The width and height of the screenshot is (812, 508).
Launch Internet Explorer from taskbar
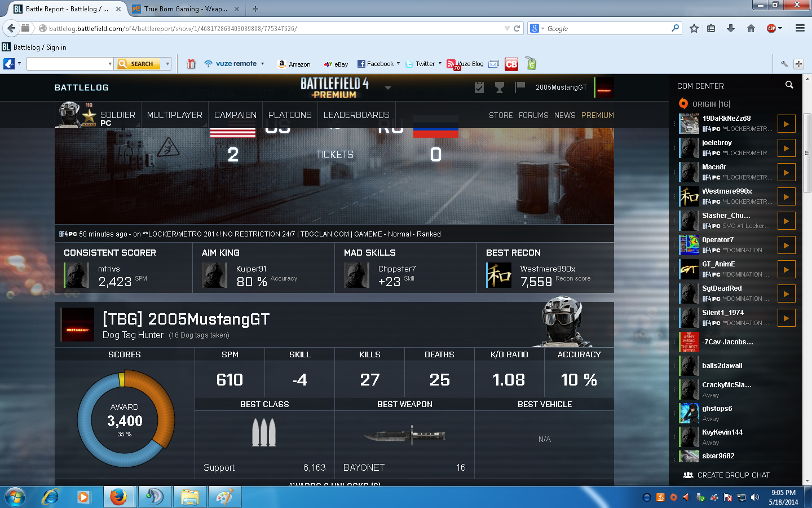point(50,497)
